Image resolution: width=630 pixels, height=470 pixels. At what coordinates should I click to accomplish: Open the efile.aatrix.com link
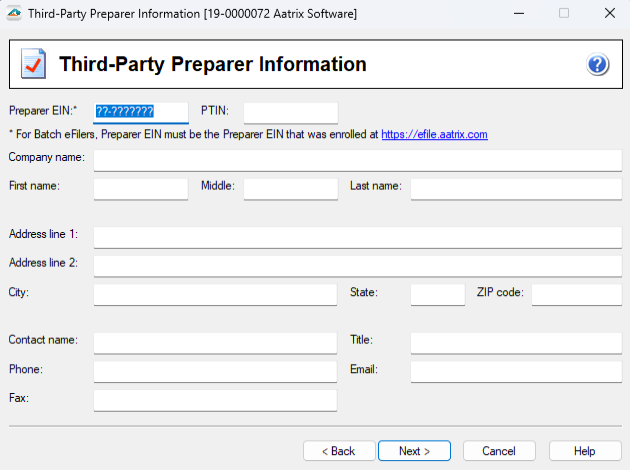point(434,134)
